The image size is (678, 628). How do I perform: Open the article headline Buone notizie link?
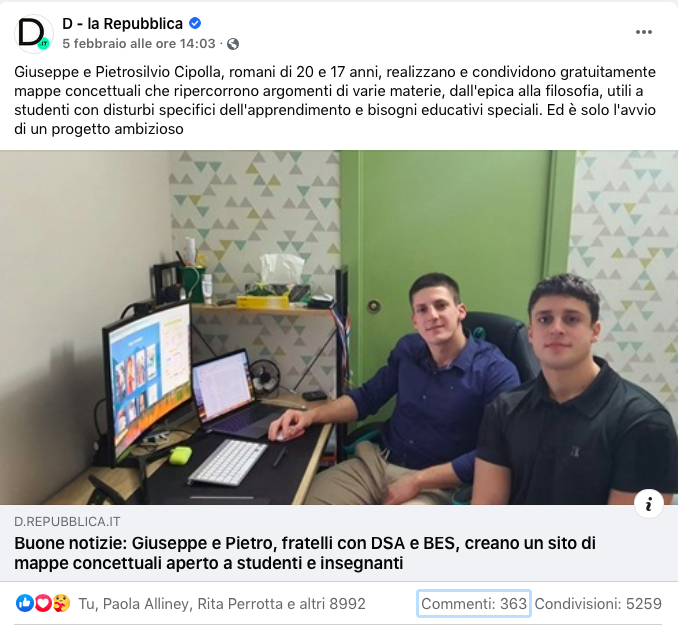tap(305, 553)
